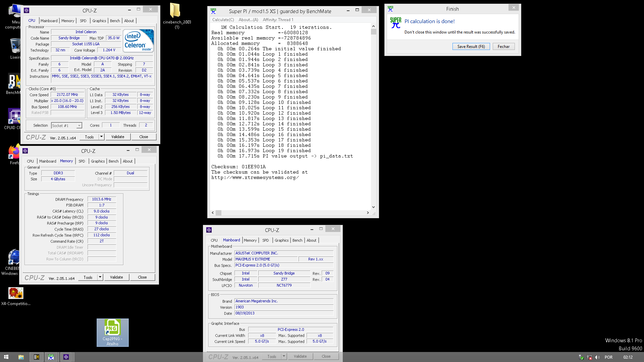Click the Core Speed 2172.07 MHz value
This screenshot has height=362, width=644.
[x=67, y=95]
